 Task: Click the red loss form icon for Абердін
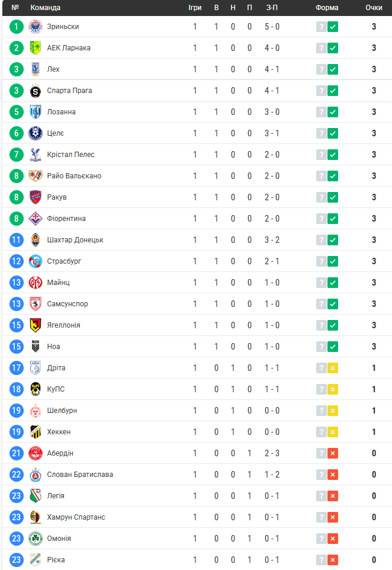point(333,453)
